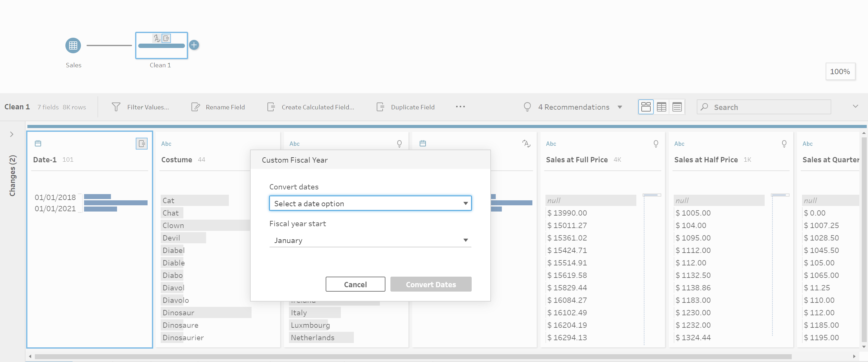The width and height of the screenshot is (868, 362).
Task: Click the Convert Dates button
Action: (431, 284)
